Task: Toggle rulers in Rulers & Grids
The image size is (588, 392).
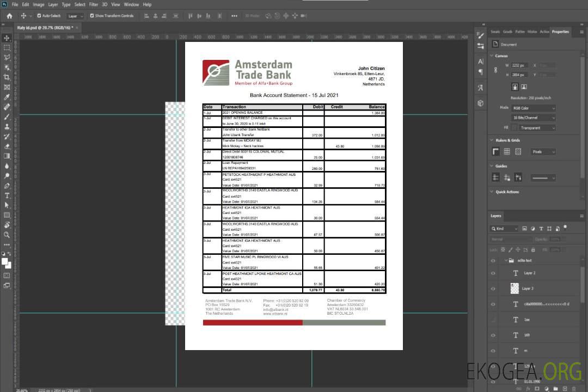Action: (495, 151)
